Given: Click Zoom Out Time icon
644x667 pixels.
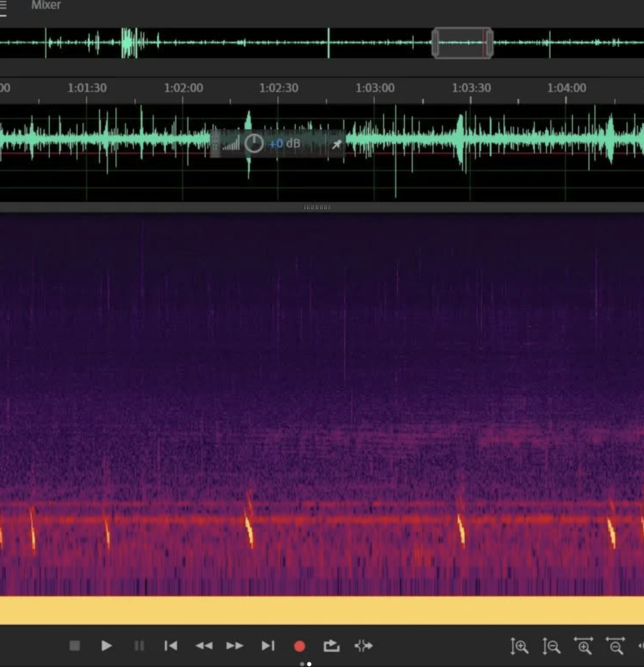Looking at the screenshot, I should 615,646.
